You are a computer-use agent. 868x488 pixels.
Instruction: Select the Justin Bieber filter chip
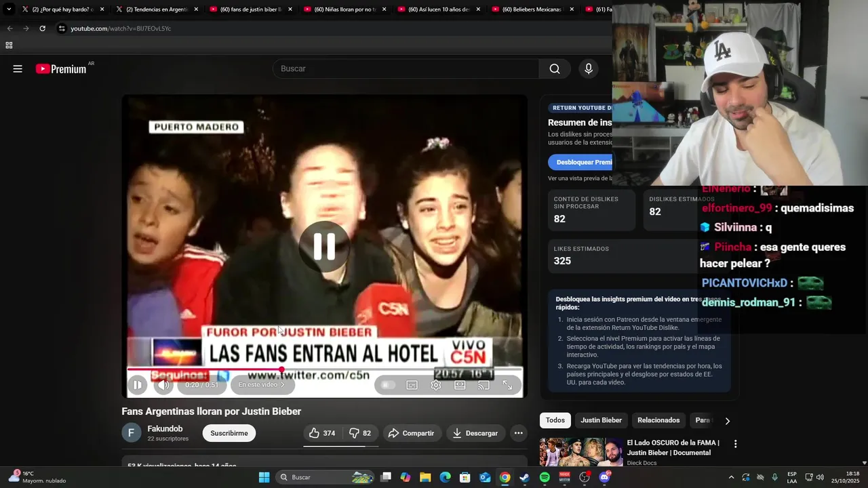(x=601, y=420)
